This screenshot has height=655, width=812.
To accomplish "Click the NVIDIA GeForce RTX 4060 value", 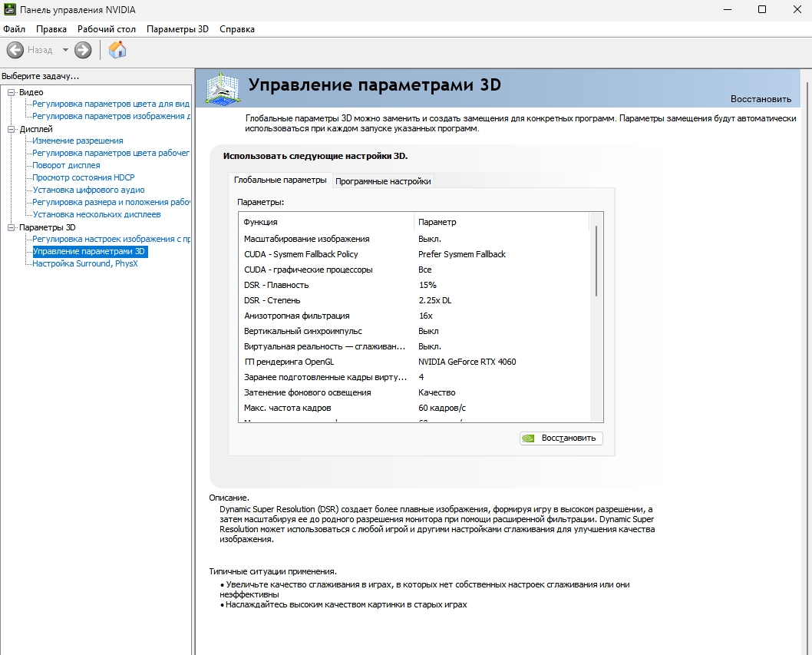I will [467, 362].
